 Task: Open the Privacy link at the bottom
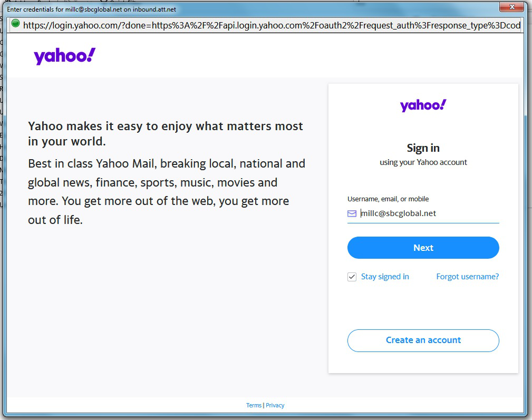(x=275, y=405)
